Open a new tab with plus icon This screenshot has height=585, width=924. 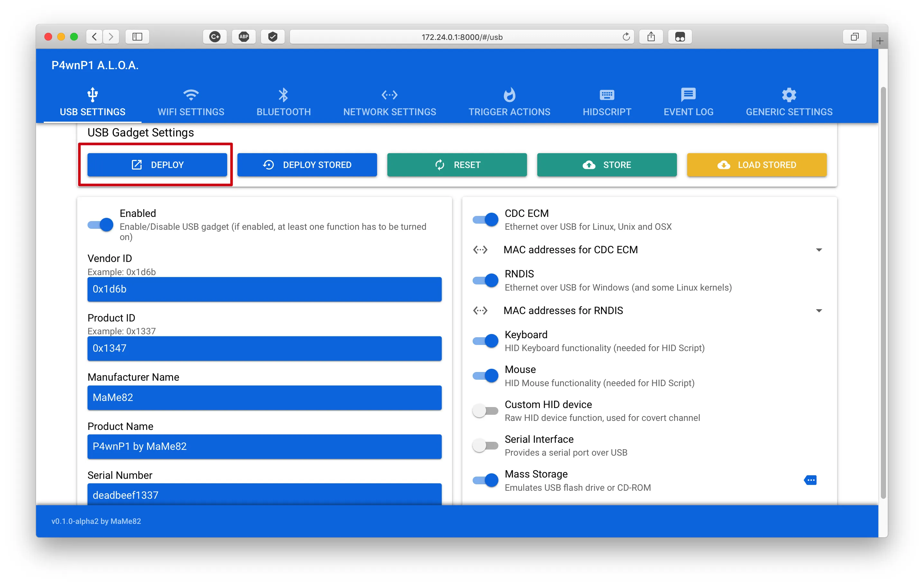[x=880, y=41]
